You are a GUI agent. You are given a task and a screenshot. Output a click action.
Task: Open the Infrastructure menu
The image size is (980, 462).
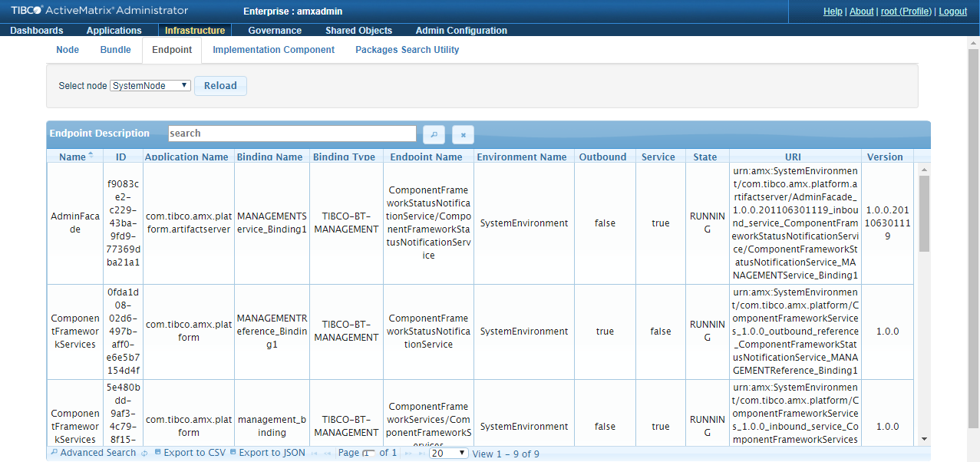[x=195, y=31]
